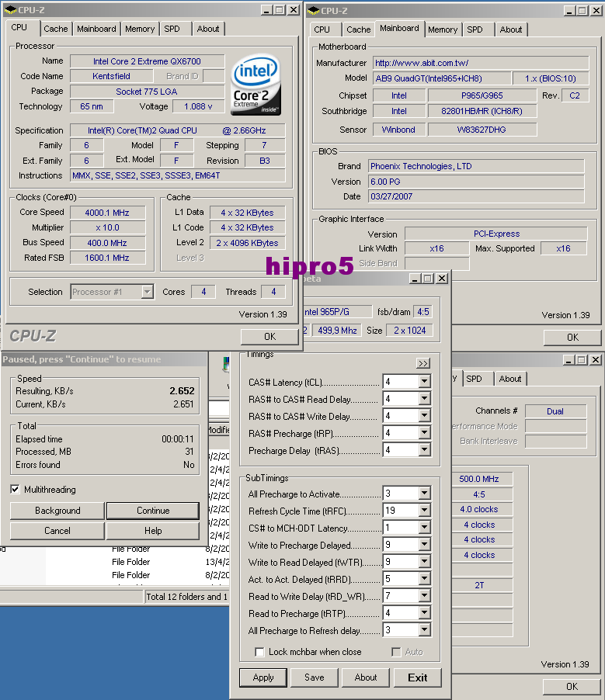The height and width of the screenshot is (700, 605).
Task: Click the 499,9 Mhz frequency field
Action: 337,331
